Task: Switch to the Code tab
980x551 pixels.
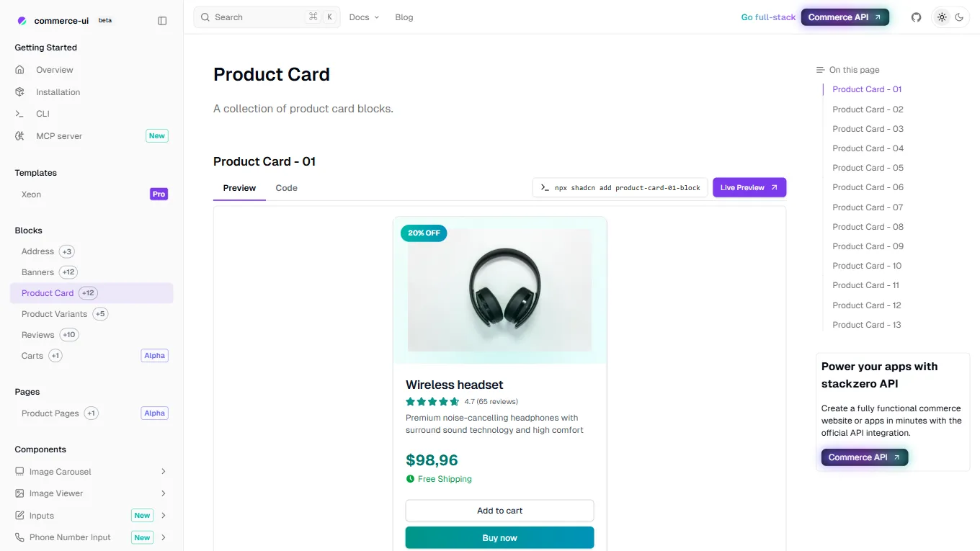Action: click(x=286, y=187)
